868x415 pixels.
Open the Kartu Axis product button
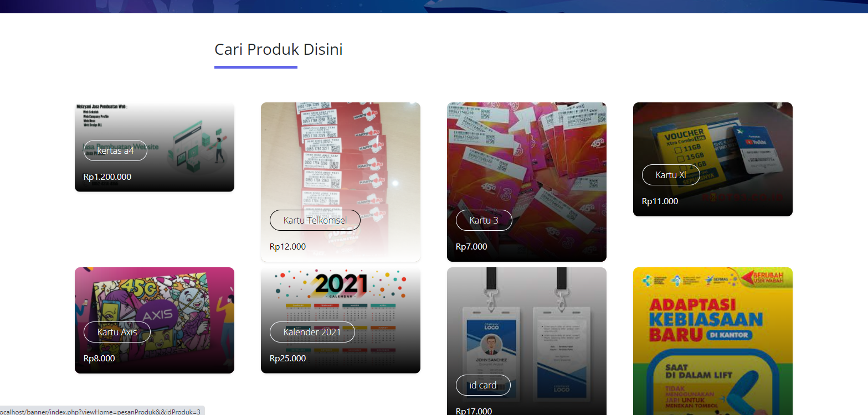pos(117,332)
